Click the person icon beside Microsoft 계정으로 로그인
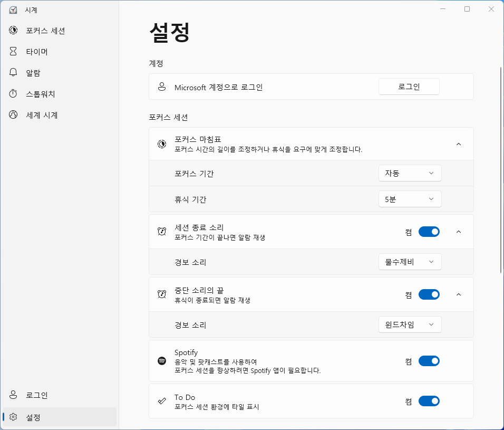This screenshot has height=430, width=504. [162, 87]
